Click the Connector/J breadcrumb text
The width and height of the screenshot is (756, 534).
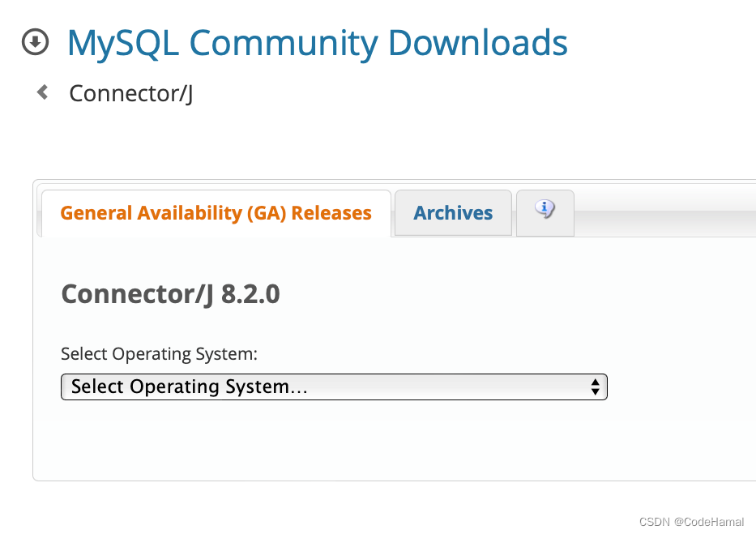131,93
